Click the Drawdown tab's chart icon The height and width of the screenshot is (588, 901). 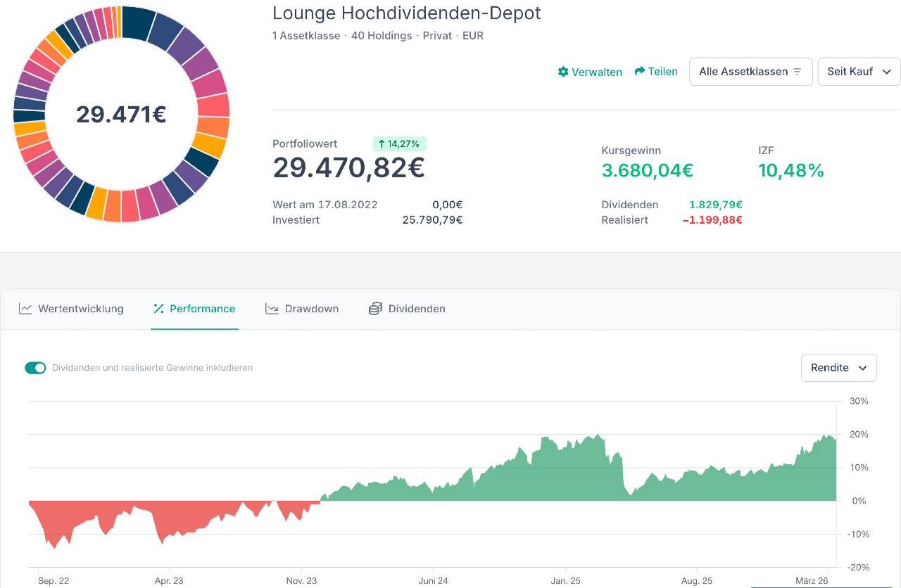click(x=272, y=309)
